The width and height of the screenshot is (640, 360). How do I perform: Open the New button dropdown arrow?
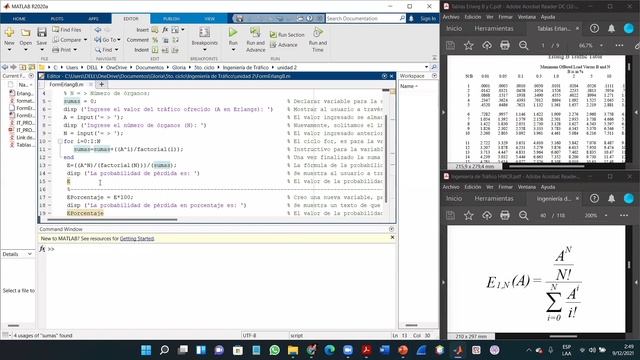9,50
